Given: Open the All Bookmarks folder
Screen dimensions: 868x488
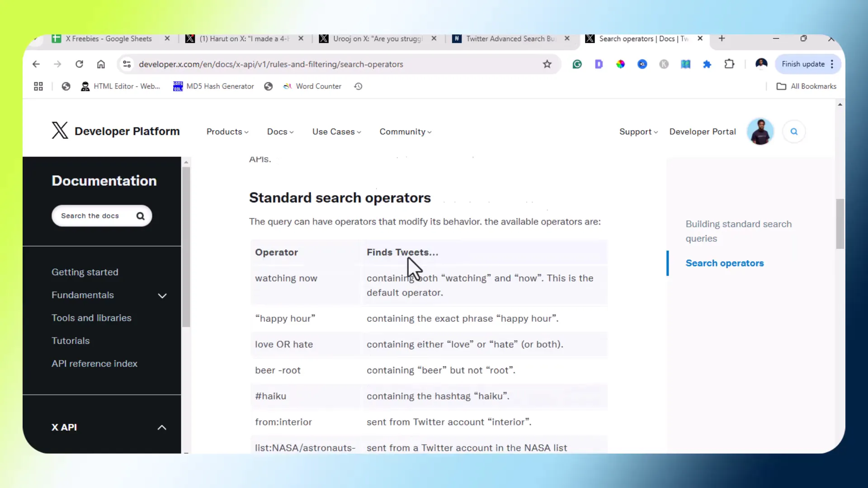Looking at the screenshot, I should coord(807,86).
